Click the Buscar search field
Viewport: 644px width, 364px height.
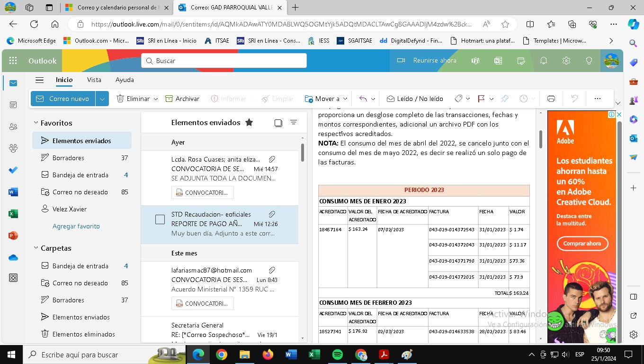click(x=224, y=61)
